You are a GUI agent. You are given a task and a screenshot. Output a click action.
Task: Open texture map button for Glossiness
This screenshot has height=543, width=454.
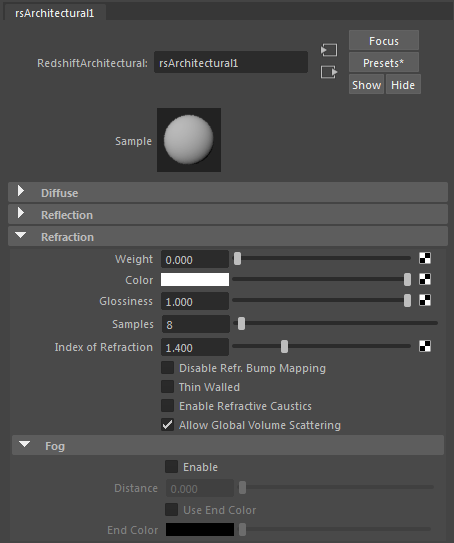(425, 301)
